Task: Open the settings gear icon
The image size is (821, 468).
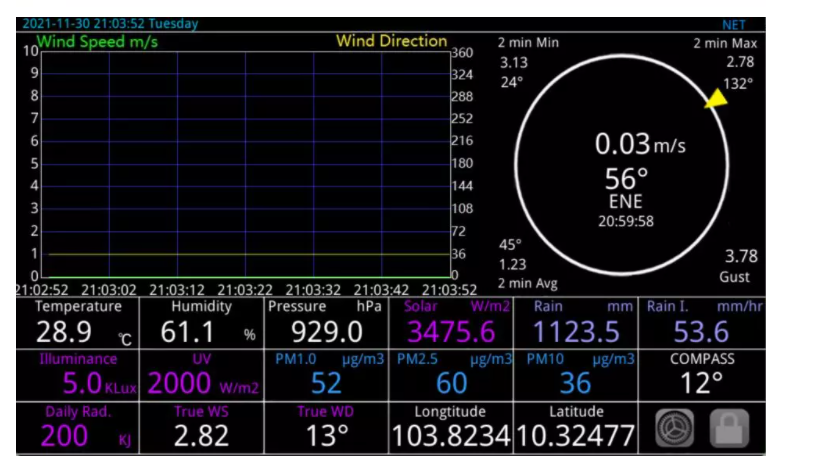Action: tap(674, 429)
